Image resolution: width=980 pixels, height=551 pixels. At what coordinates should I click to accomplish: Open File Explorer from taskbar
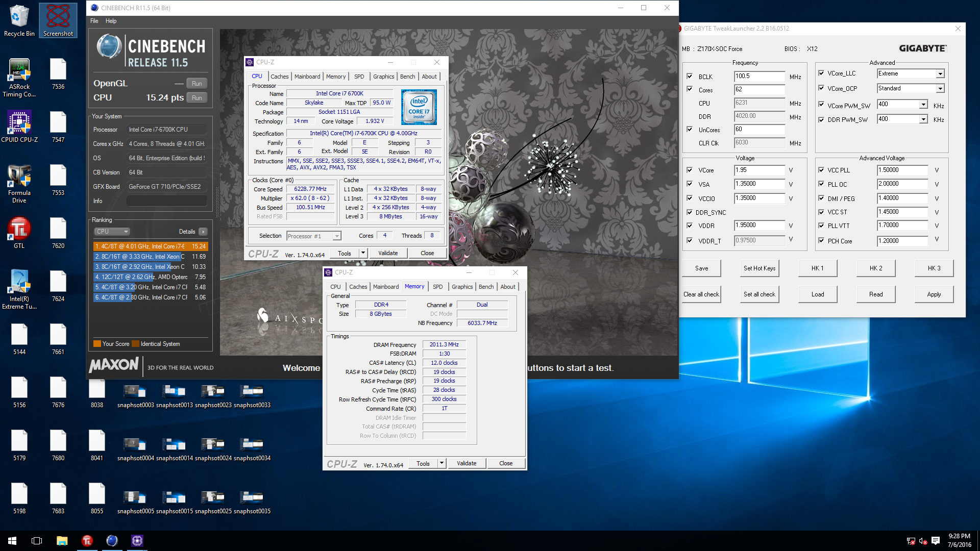[x=62, y=541]
